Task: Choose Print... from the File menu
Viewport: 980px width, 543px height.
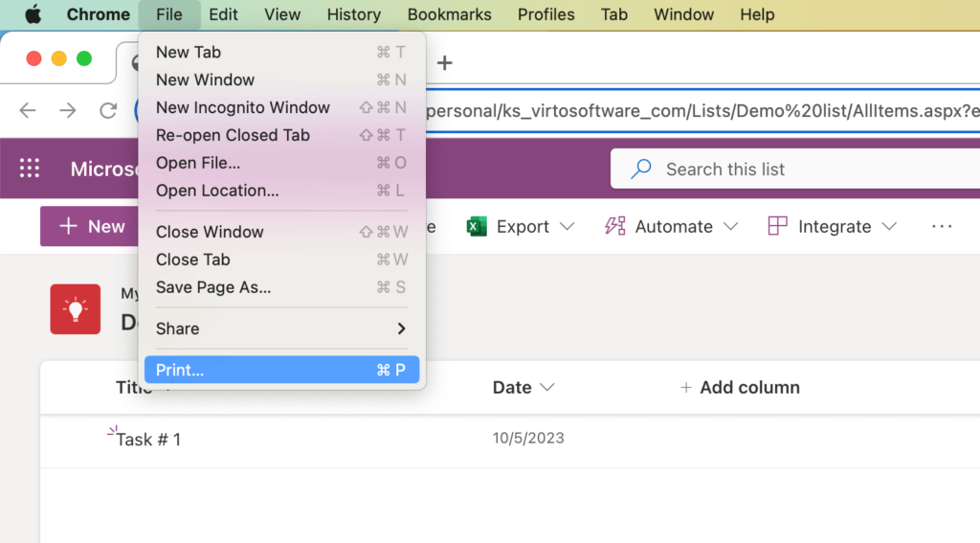Action: coord(281,370)
